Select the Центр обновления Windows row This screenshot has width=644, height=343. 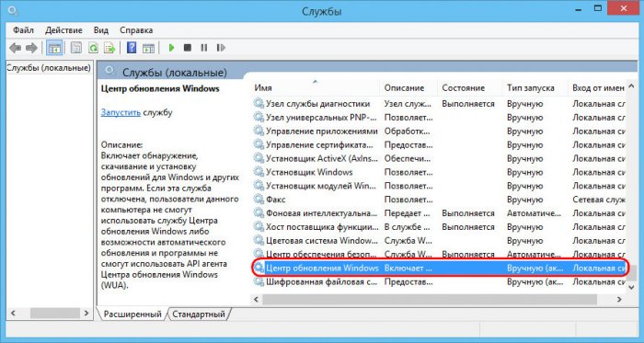[x=440, y=268]
